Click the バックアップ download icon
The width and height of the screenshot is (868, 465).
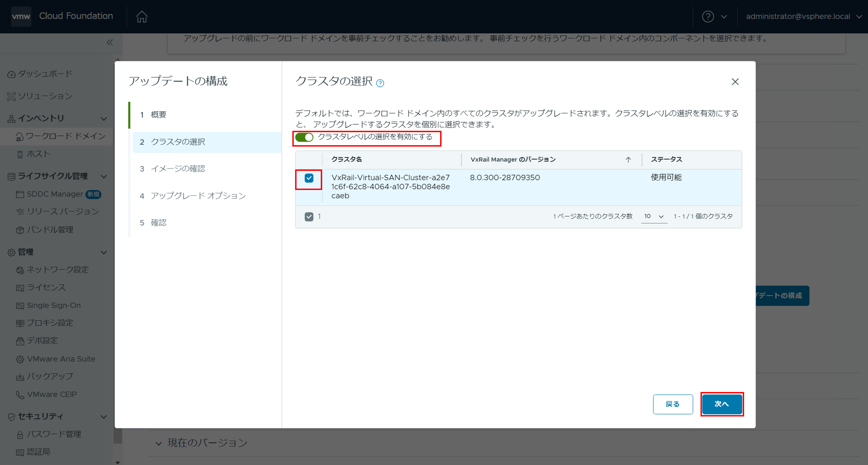coord(20,377)
